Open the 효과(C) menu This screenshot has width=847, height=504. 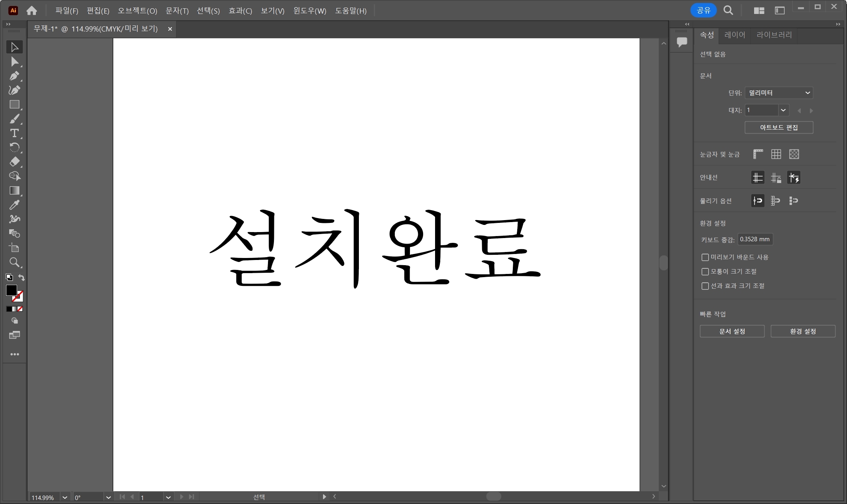240,11
